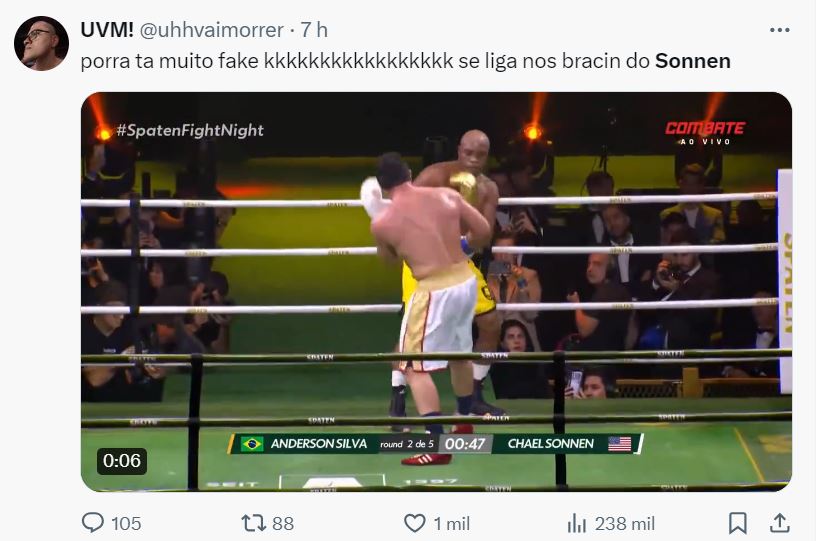
Task: Open the UVM! profile avatar
Action: click(x=41, y=43)
